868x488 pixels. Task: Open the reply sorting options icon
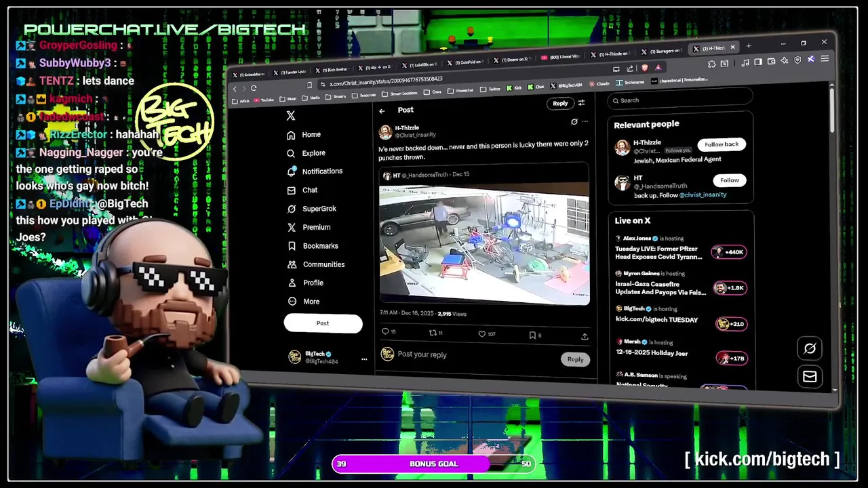click(x=582, y=103)
